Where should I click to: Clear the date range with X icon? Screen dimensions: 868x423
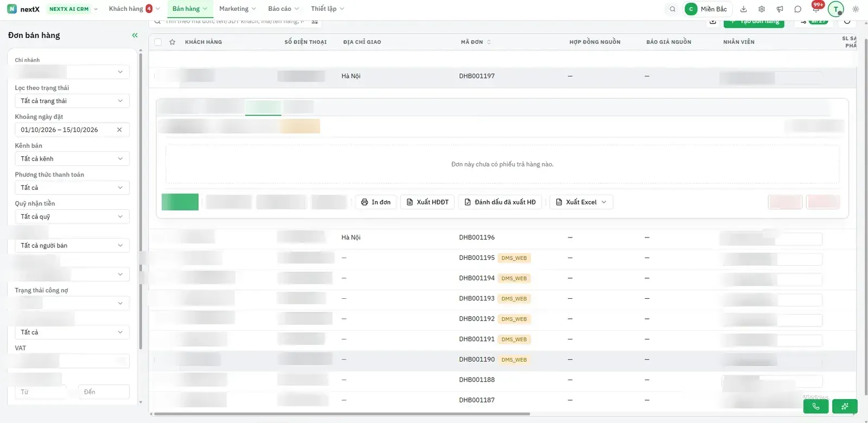coord(119,130)
